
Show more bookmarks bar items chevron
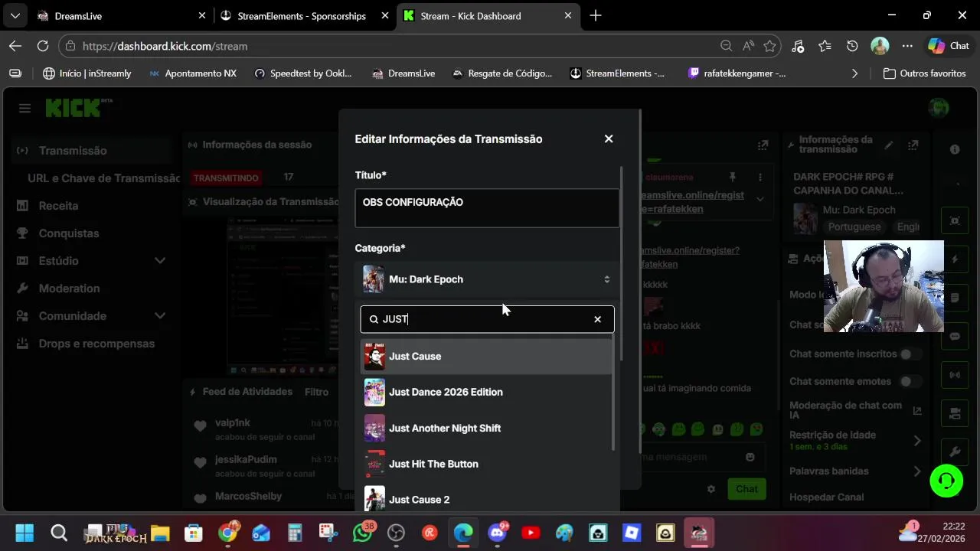coord(854,73)
